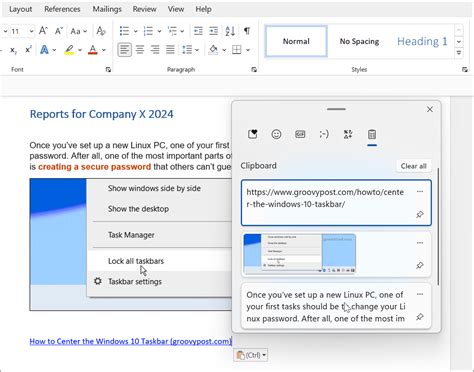Click the Text Effects letter A icon
This screenshot has height=372, width=474.
point(44,50)
